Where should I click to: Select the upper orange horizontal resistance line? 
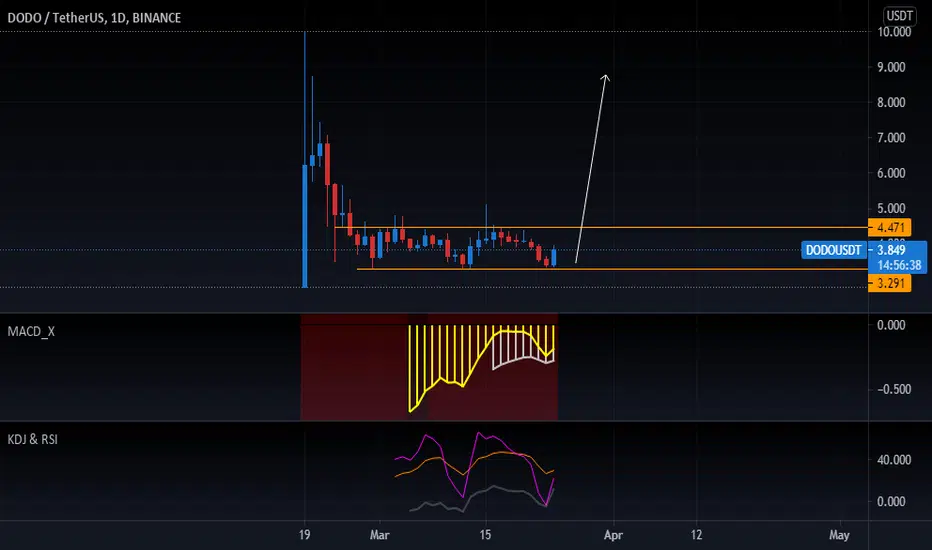tap(601, 228)
